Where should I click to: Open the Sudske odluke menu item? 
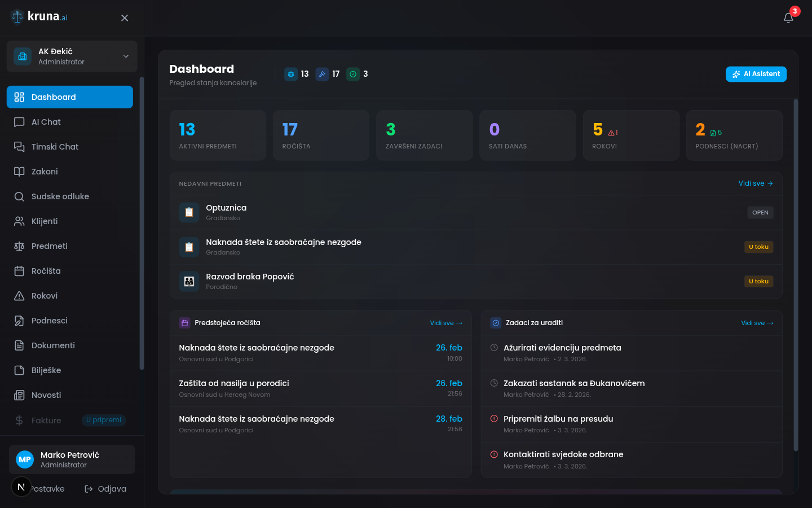(x=60, y=196)
